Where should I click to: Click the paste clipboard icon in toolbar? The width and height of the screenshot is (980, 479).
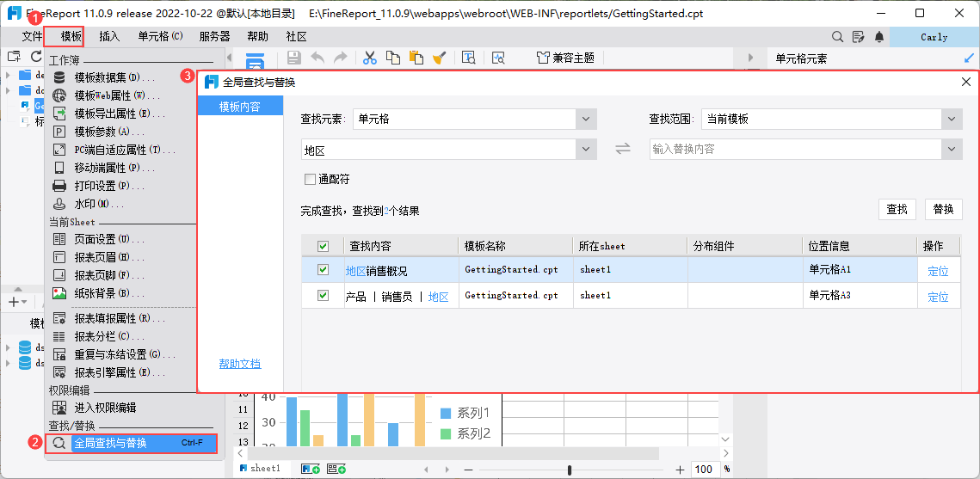click(416, 58)
